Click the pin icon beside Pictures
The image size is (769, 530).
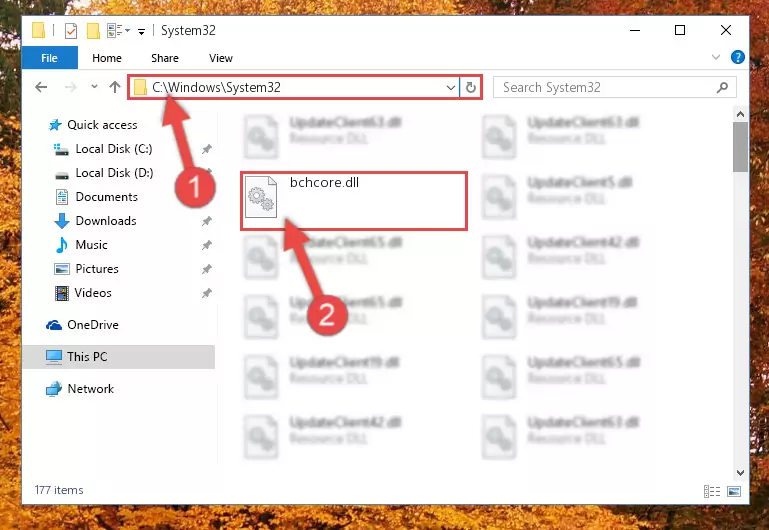click(207, 269)
